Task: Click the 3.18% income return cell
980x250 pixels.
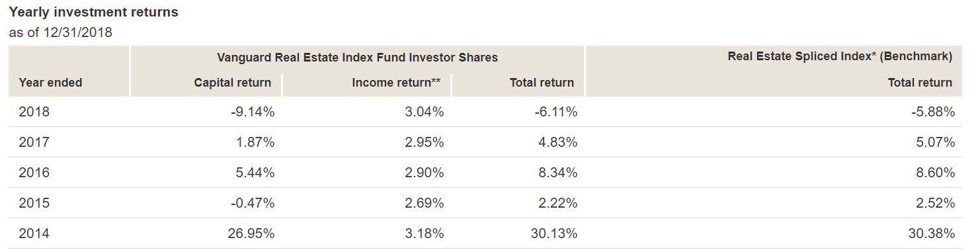Action: coord(424,233)
